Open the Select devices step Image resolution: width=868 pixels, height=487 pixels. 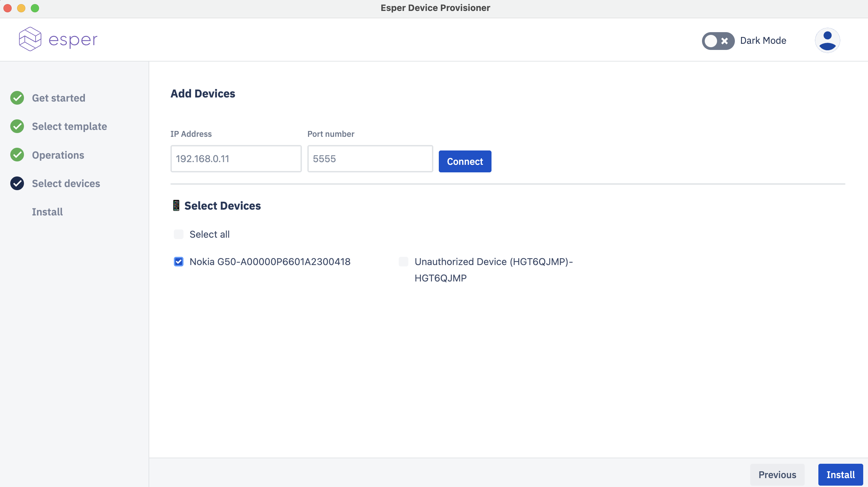click(66, 183)
